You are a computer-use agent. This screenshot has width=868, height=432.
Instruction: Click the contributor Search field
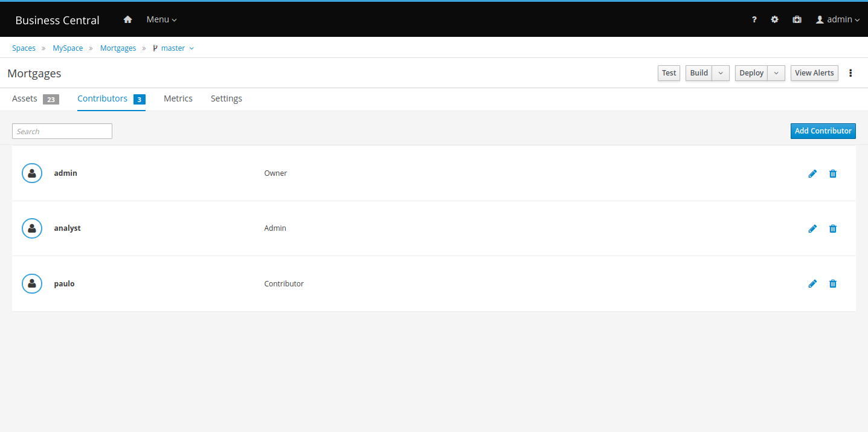pos(62,131)
